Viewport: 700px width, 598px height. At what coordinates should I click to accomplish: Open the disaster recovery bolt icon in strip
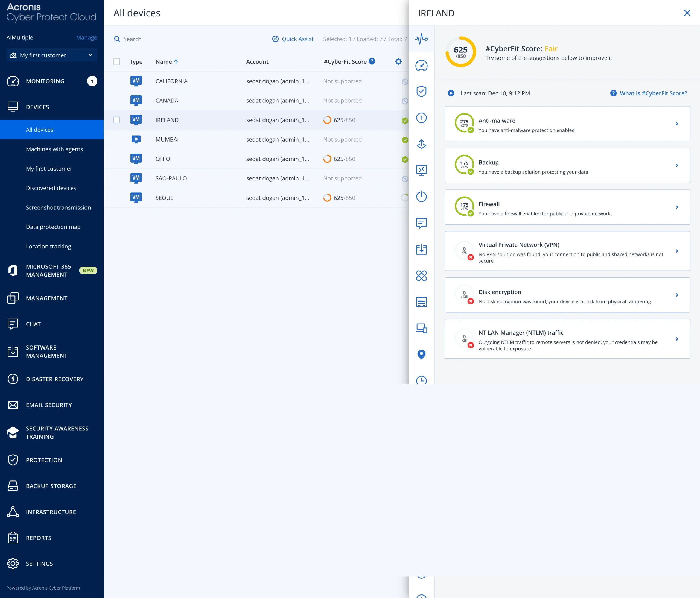tap(421, 118)
